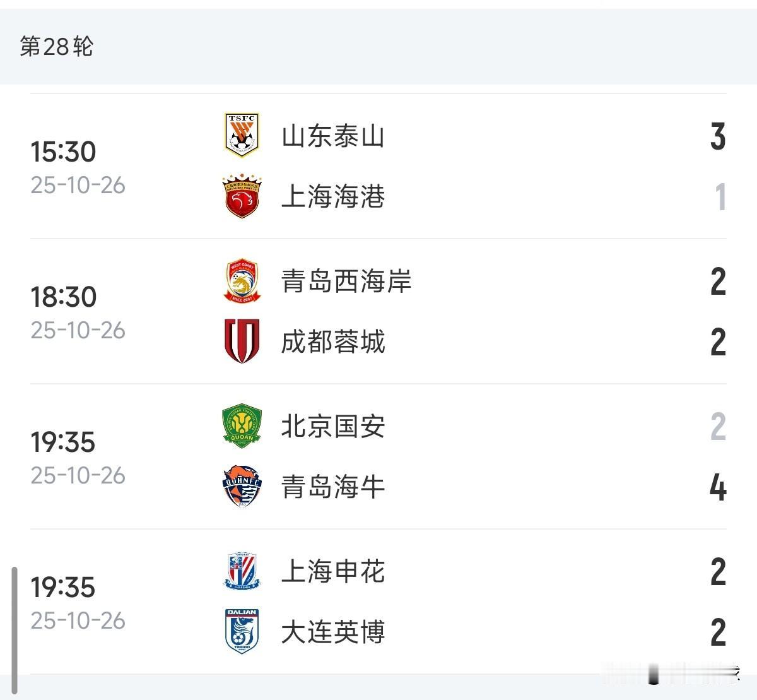Image resolution: width=757 pixels, height=700 pixels.
Task: Open 青岛海牛 score of 4
Action: (718, 487)
